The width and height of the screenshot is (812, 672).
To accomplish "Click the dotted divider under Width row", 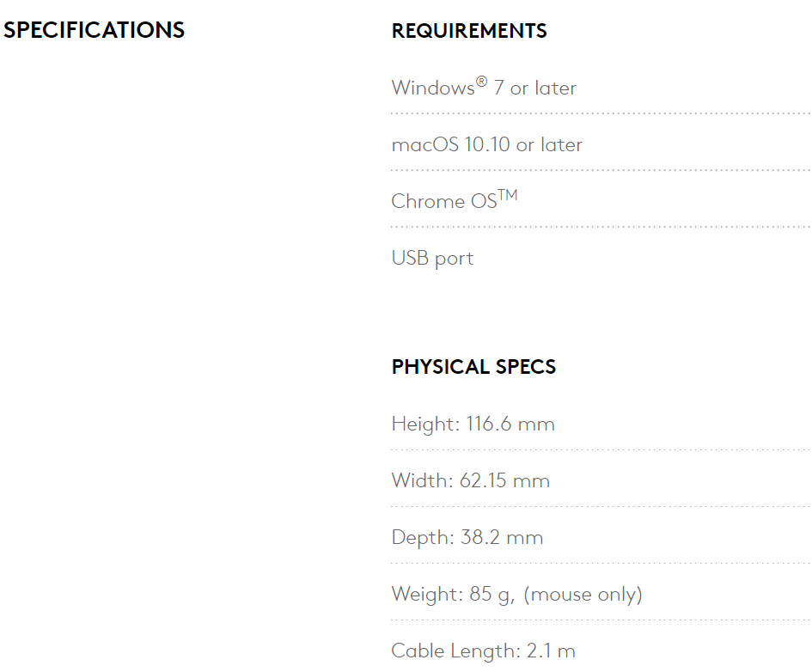I will 600,506.
